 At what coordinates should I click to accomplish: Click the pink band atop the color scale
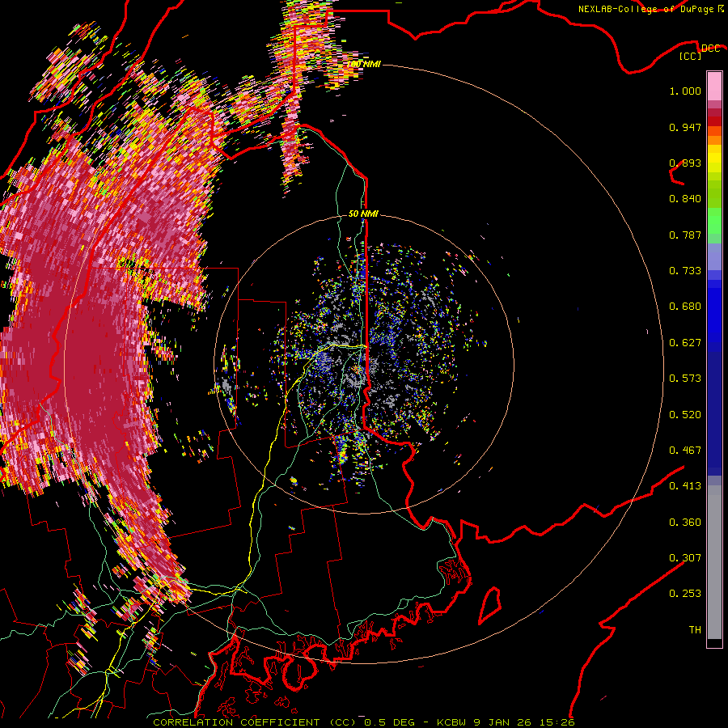[x=714, y=87]
